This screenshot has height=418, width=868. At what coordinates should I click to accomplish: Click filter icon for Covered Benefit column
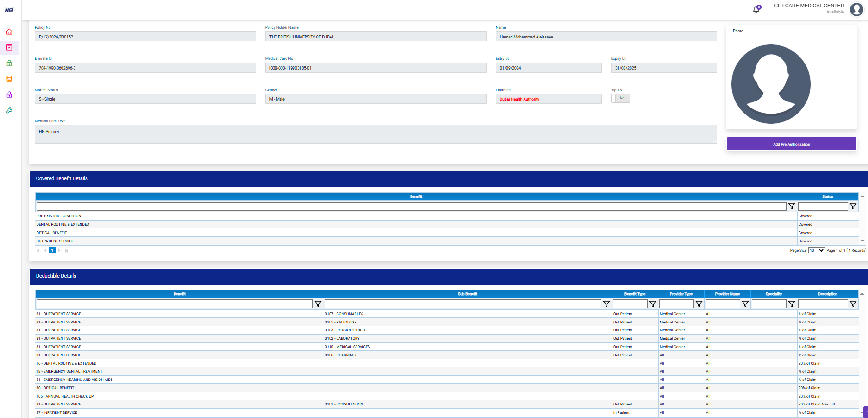792,206
